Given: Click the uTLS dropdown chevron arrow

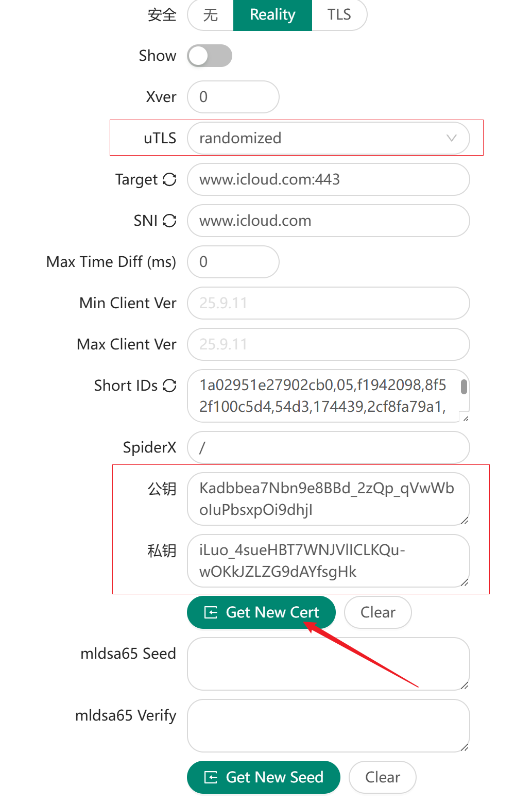Looking at the screenshot, I should click(452, 138).
